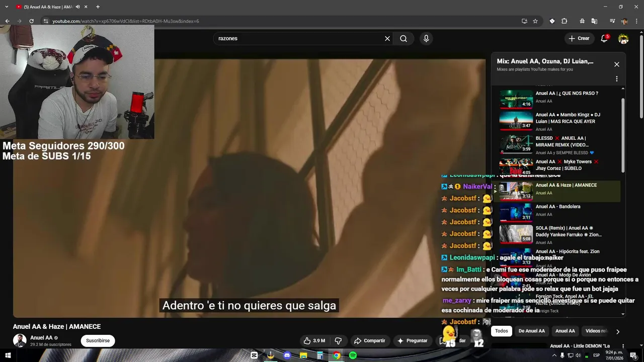The height and width of the screenshot is (362, 644).
Task: Open the Little DEMON video options menu
Action: pos(623,346)
